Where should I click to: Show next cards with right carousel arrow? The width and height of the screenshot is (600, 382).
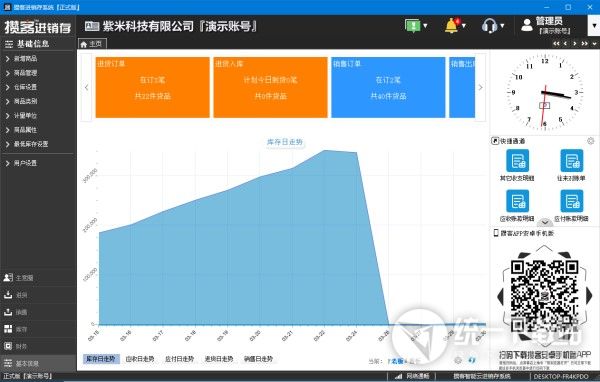[x=481, y=87]
